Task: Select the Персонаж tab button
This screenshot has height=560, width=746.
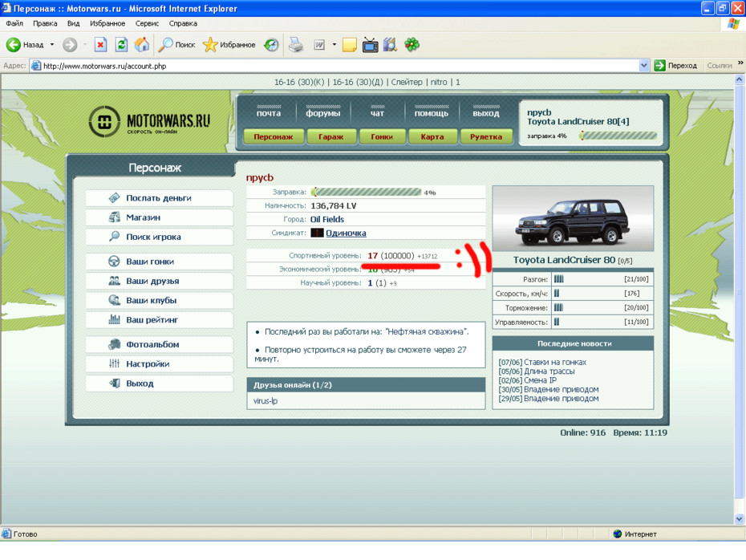Action: 273,136
